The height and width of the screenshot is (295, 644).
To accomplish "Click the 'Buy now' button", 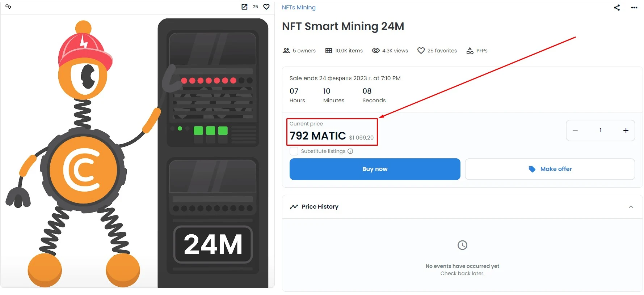I will click(375, 169).
